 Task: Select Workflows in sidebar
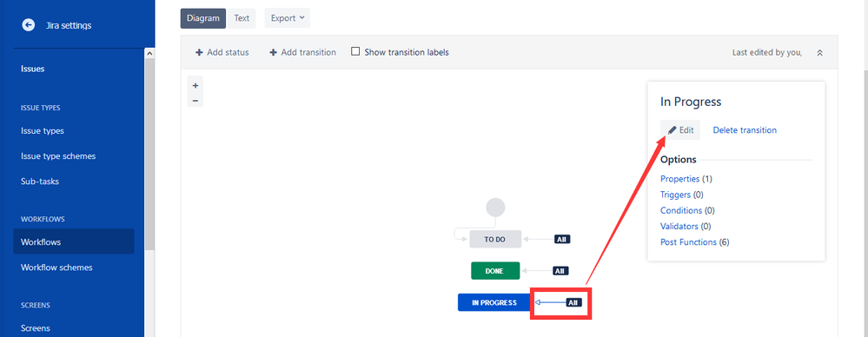coord(74,241)
